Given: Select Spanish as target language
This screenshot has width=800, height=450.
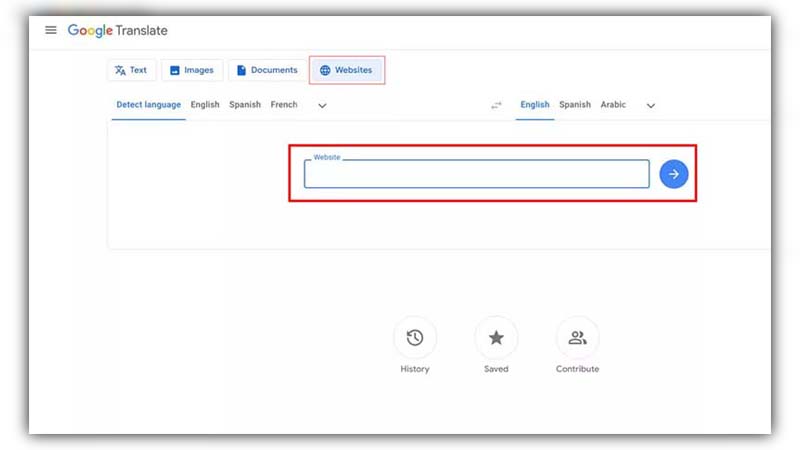Looking at the screenshot, I should 574,105.
